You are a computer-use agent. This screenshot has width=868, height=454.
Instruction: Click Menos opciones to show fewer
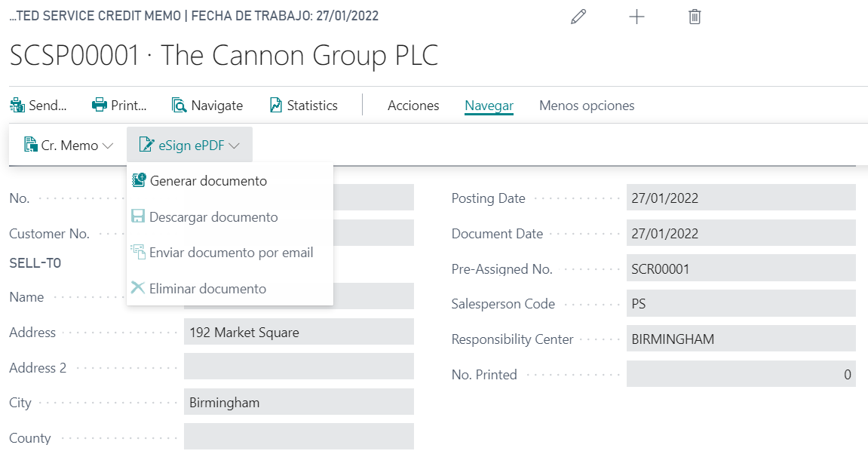[x=587, y=106]
